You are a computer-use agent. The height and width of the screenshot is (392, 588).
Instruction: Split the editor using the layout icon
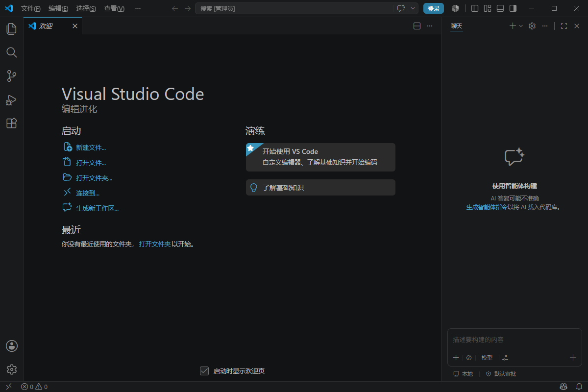point(417,26)
